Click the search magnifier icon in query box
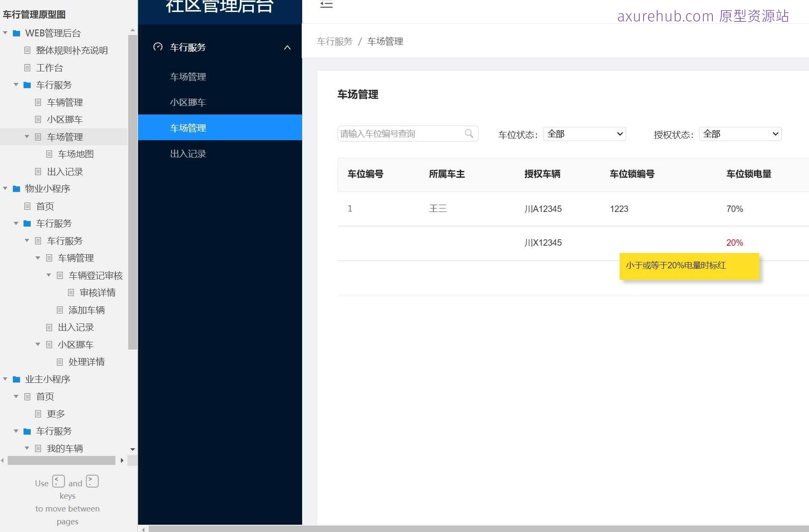Screen dimensions: 809x532 coord(469,133)
